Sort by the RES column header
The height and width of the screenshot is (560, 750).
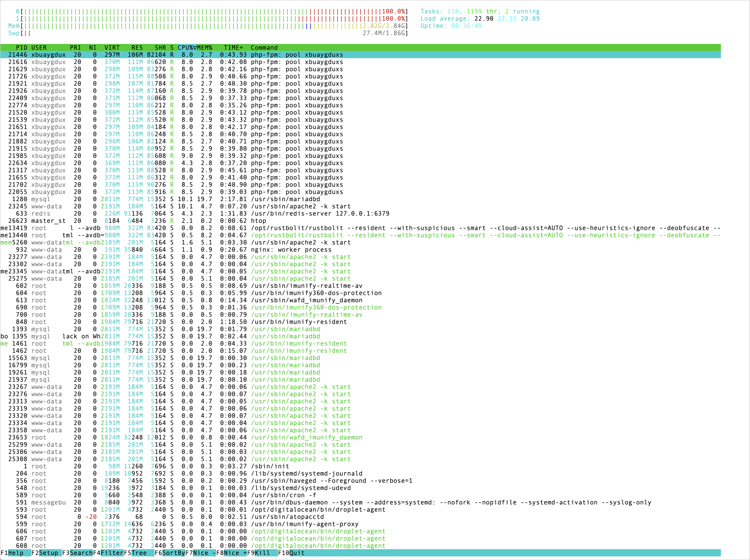[x=137, y=47]
